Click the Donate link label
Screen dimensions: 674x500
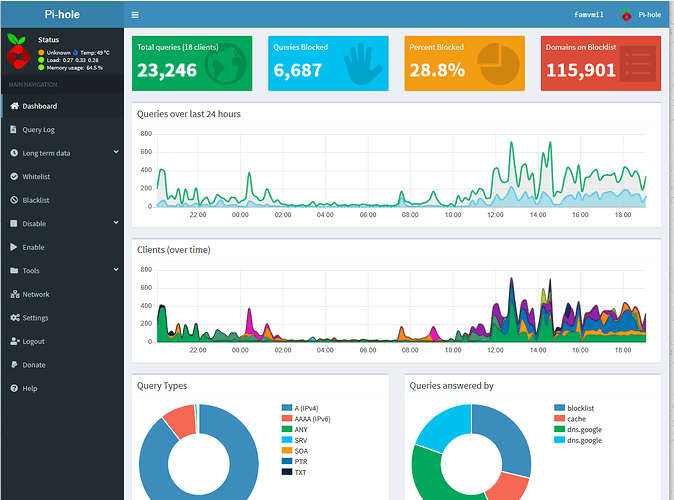click(x=34, y=365)
